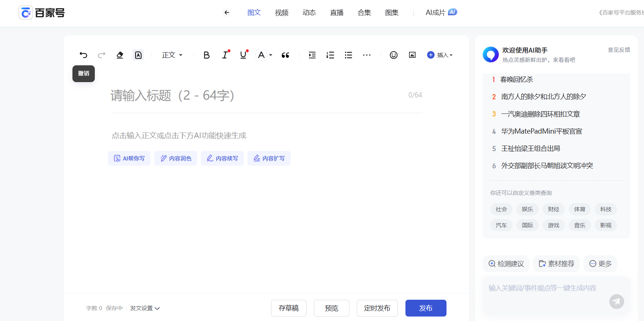Undo the last edit
Screen dimensions: 644x321
[83, 55]
